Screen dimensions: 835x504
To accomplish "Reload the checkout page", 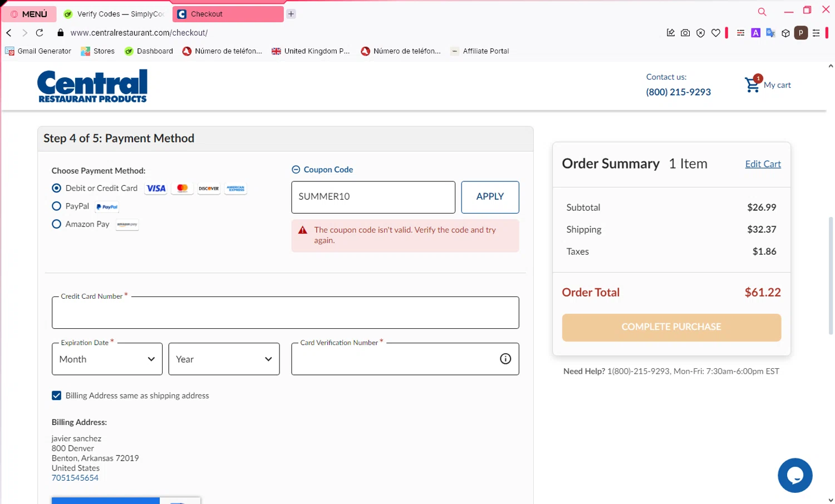I will click(40, 33).
